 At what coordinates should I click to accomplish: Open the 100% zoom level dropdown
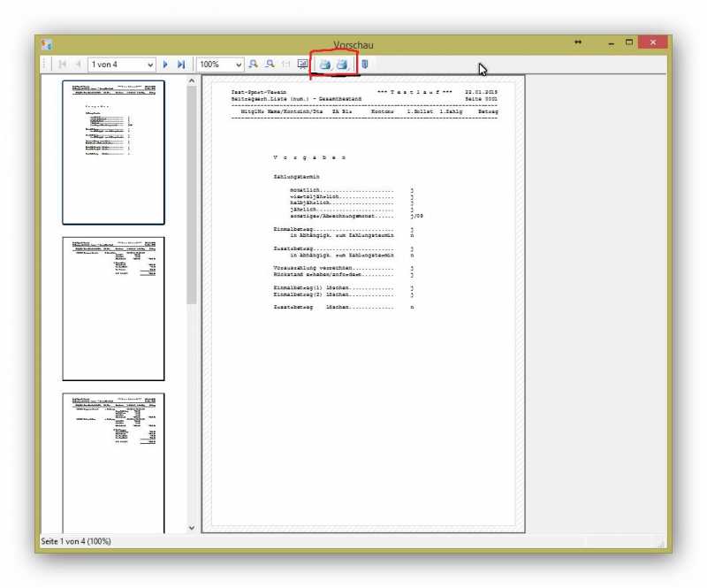pos(239,65)
